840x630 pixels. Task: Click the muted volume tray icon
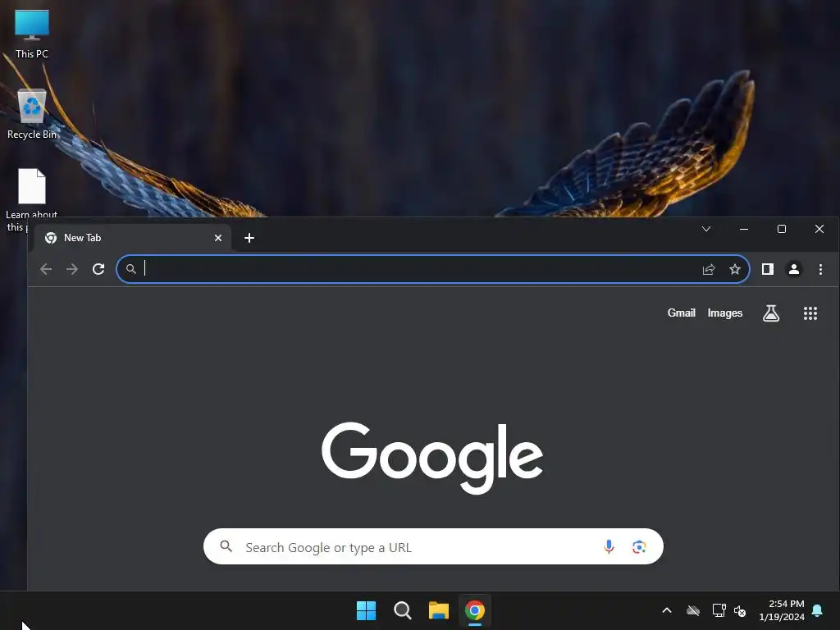(740, 610)
